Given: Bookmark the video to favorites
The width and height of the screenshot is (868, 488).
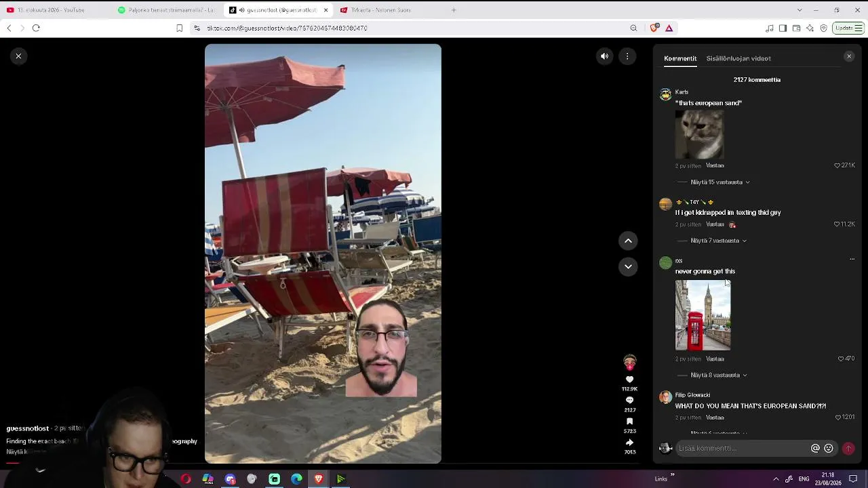Looking at the screenshot, I should [629, 422].
